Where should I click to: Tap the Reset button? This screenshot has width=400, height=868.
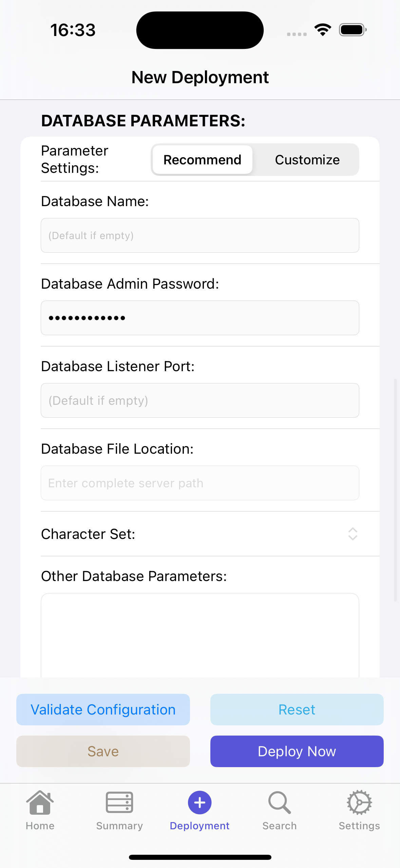coord(297,709)
